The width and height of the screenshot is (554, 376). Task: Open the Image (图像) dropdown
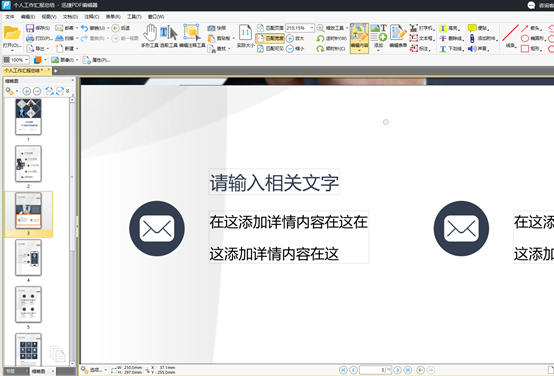pyautogui.click(x=77, y=60)
